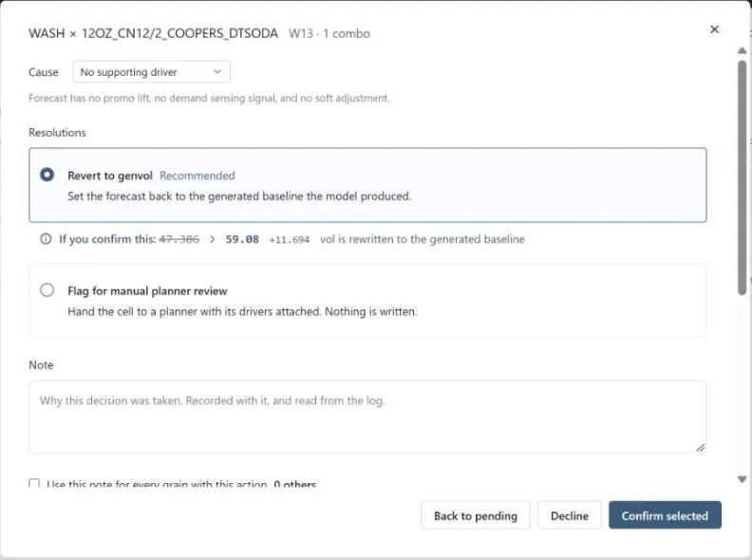This screenshot has height=560, width=752.
Task: Click the 'Back to pending' button
Action: pyautogui.click(x=476, y=515)
